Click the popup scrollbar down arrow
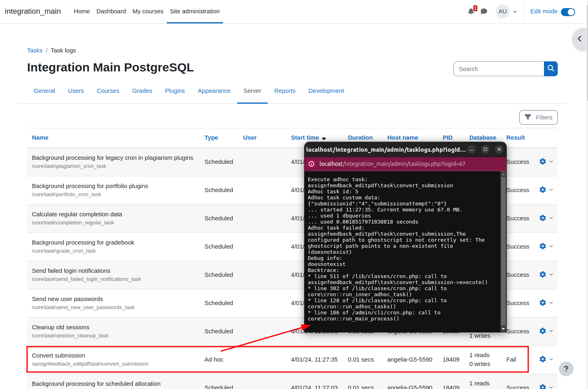The image size is (588, 389). [x=503, y=329]
